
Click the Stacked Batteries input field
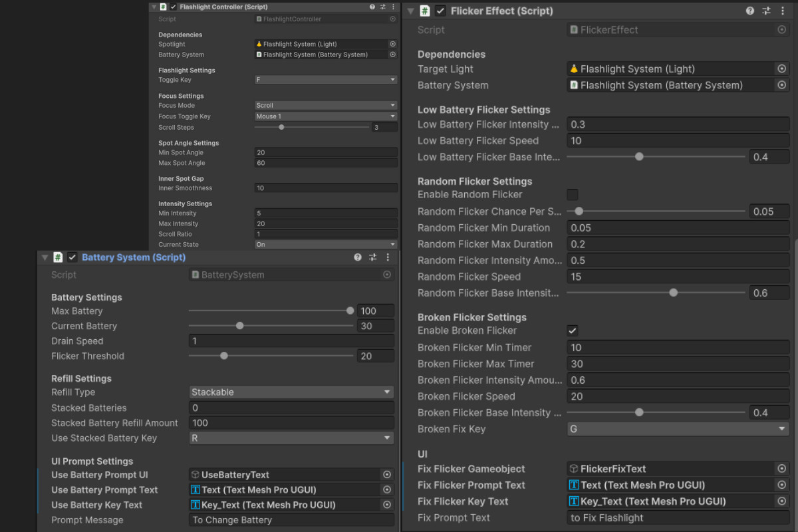(291, 408)
